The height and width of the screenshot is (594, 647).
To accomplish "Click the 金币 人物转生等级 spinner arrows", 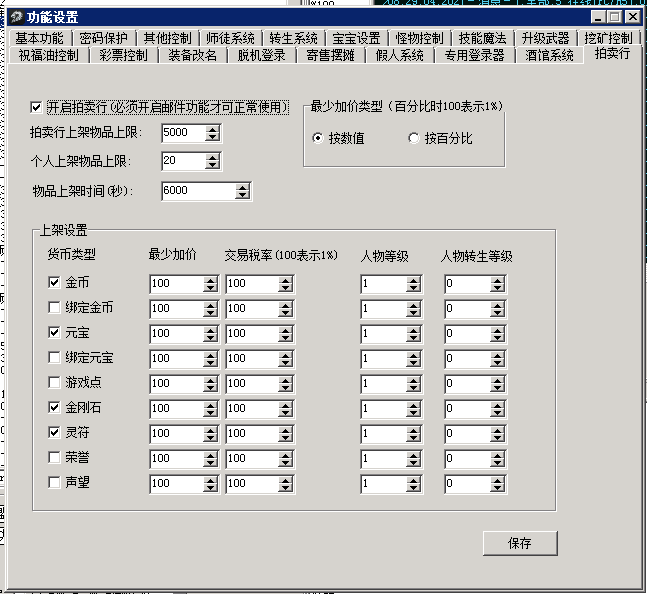I will pos(498,284).
